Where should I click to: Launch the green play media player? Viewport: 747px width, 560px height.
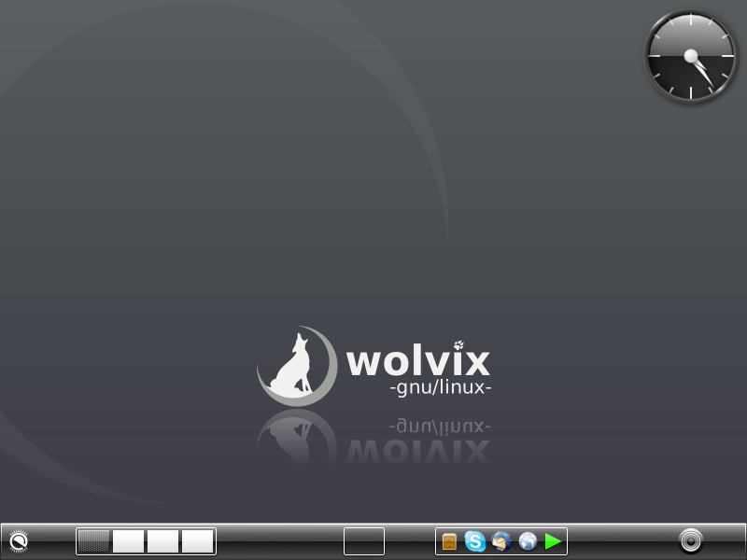pyautogui.click(x=553, y=541)
